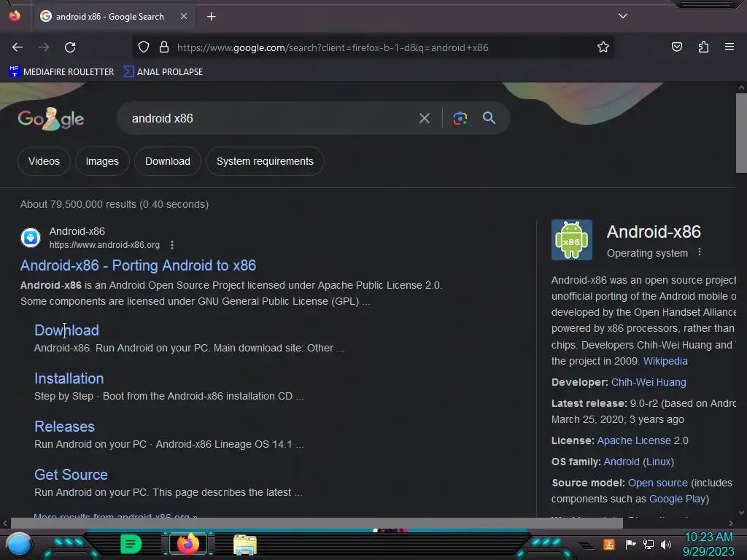Open the Google Play link
747x560 pixels.
coord(677,499)
